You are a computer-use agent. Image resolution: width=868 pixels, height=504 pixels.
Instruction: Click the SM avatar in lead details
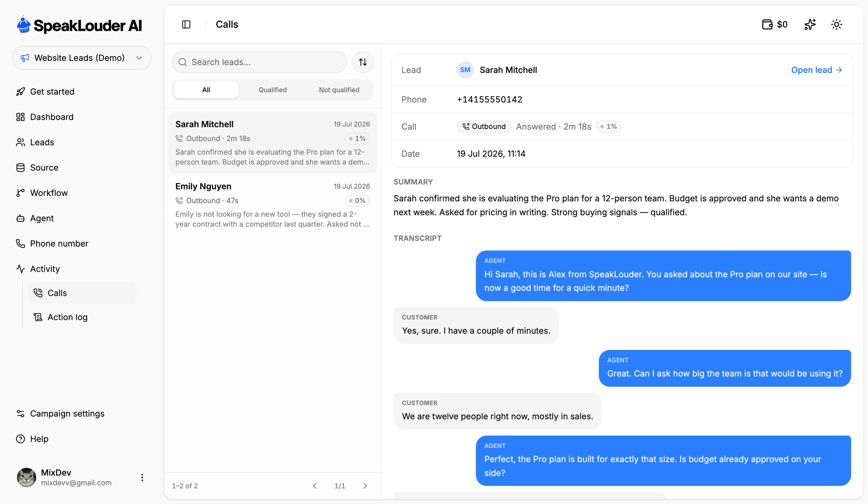(x=465, y=70)
